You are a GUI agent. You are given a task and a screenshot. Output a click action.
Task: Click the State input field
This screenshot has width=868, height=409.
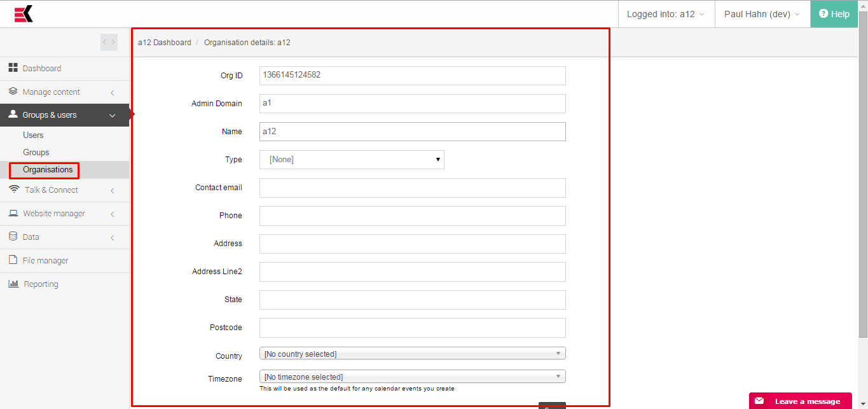click(412, 299)
